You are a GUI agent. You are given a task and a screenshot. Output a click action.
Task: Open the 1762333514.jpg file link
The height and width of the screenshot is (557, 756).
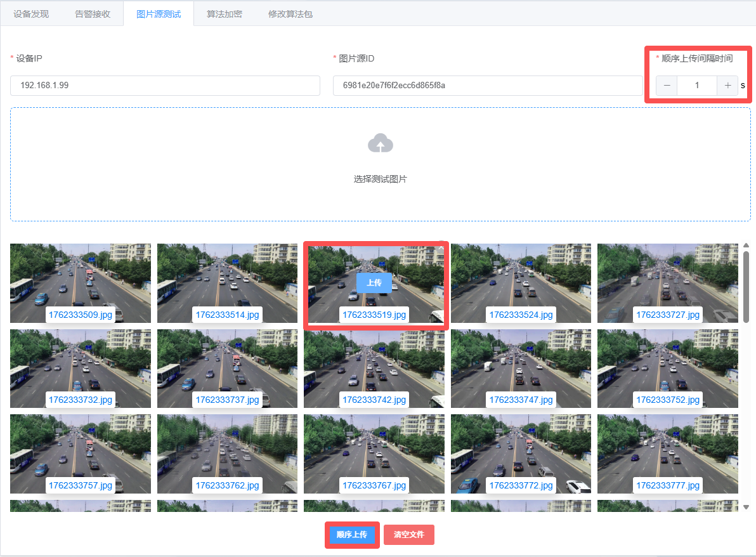coord(227,315)
